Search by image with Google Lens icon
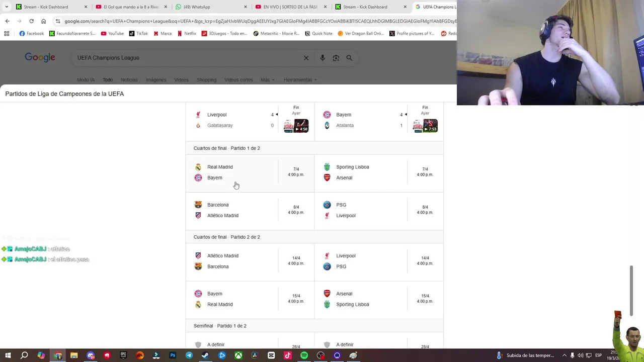Screen dimensions: 644x362 [336, 58]
